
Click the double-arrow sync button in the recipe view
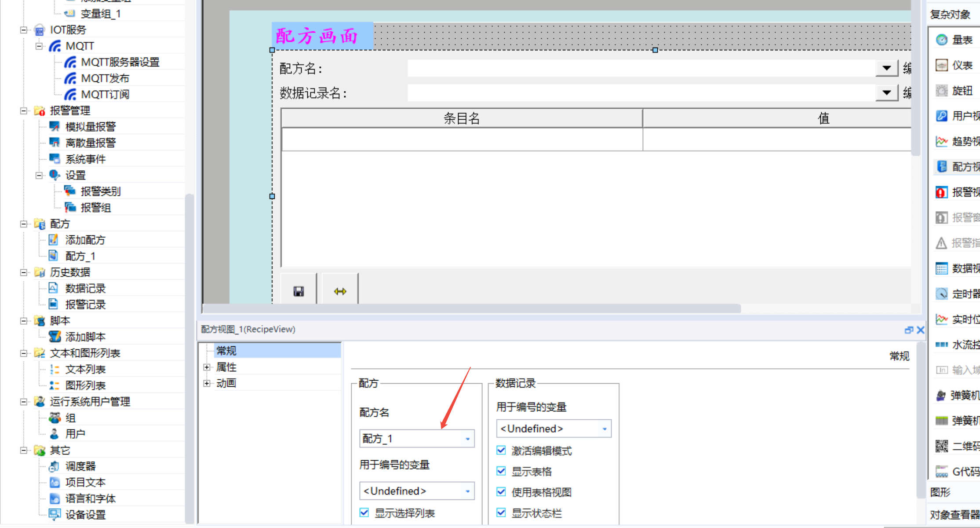340,291
